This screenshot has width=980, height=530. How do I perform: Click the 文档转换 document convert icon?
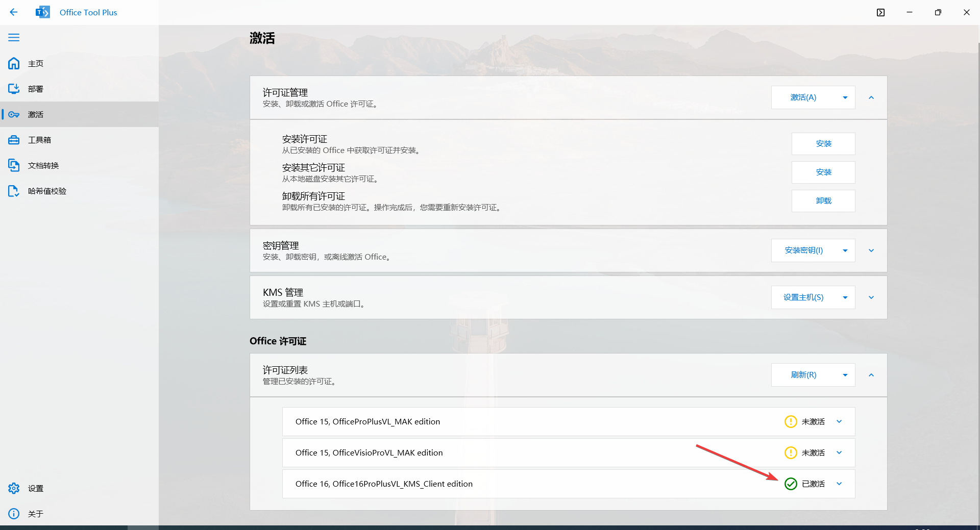click(14, 165)
